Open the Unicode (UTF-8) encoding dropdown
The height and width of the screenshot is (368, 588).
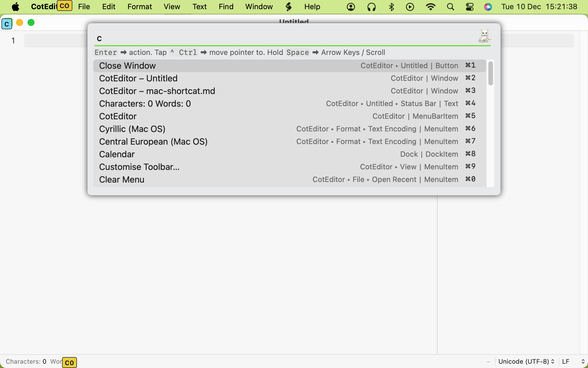pos(526,361)
